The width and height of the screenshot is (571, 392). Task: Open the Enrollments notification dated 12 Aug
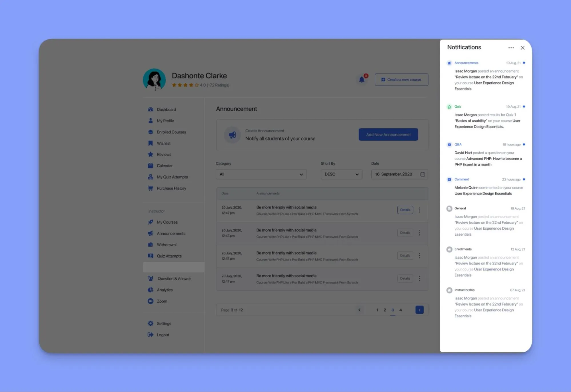point(486,262)
